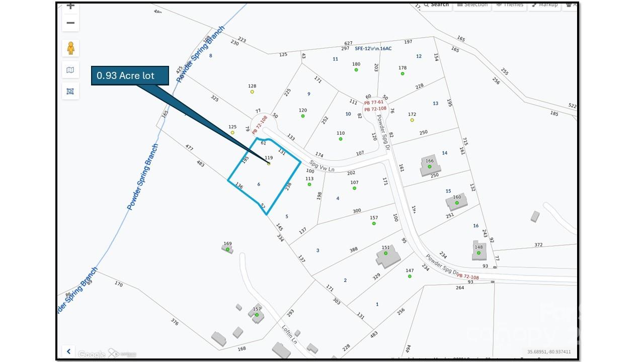Click the yellow marker at parcel 128
This screenshot has height=362, width=644.
(252, 92)
